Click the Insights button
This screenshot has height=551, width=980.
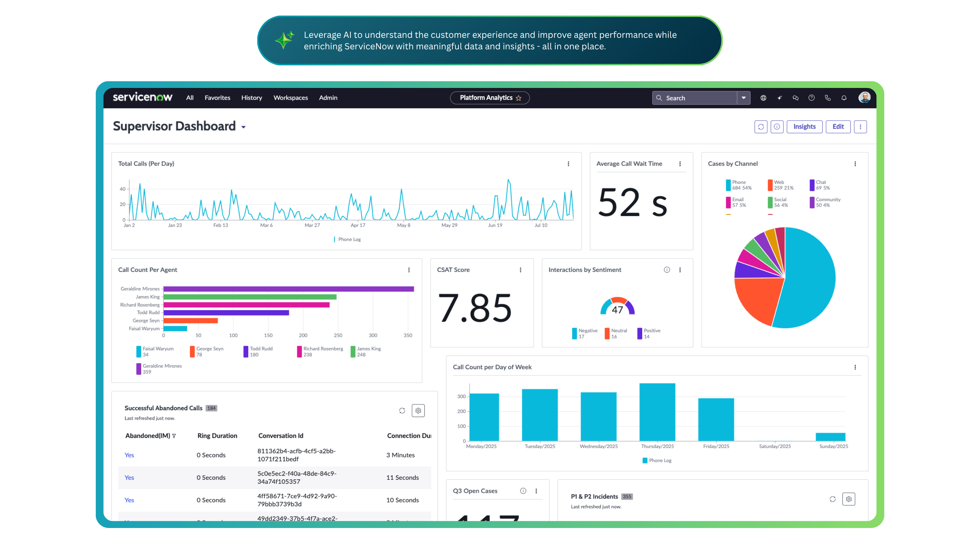pyautogui.click(x=804, y=127)
